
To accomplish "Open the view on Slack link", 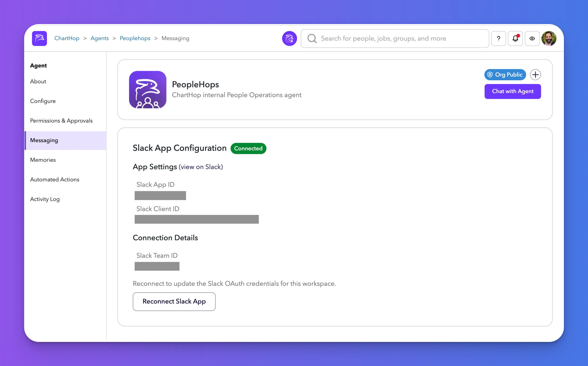I will click(x=201, y=167).
